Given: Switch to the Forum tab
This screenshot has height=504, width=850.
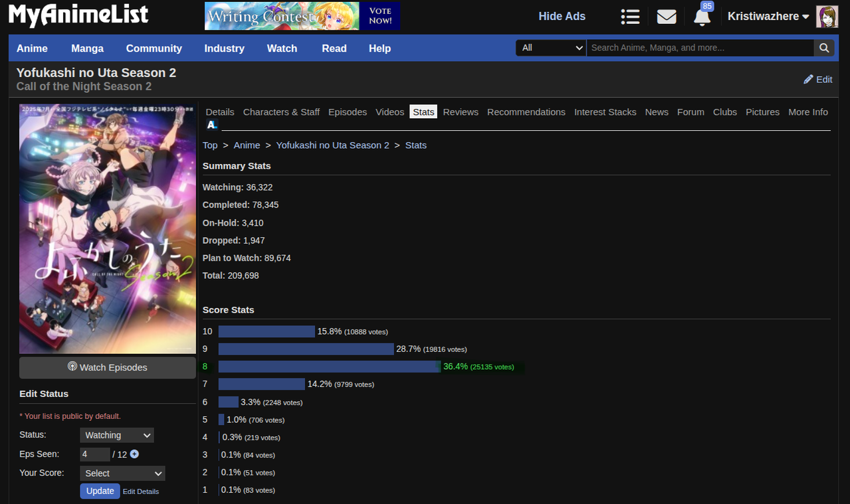Looking at the screenshot, I should (x=691, y=112).
